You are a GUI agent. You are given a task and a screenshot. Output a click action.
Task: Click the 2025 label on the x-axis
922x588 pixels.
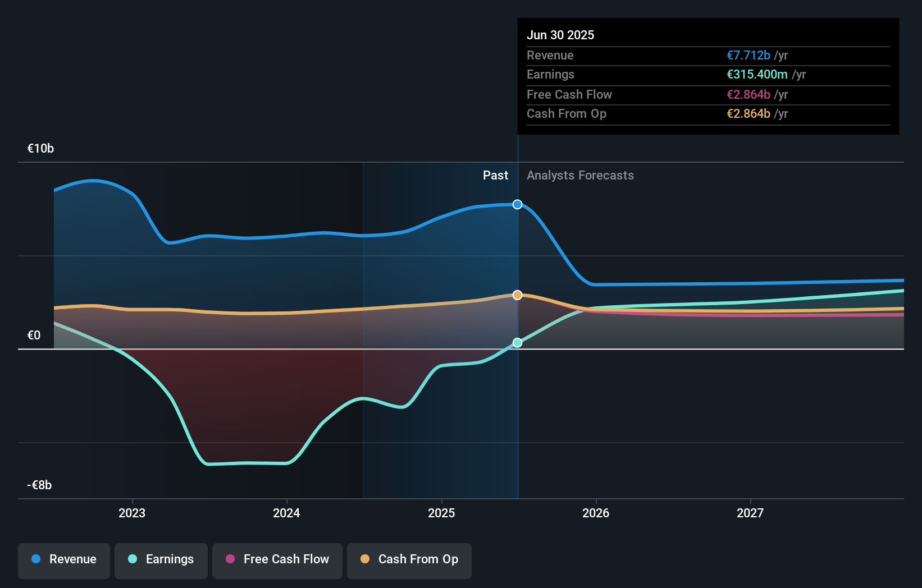point(441,512)
